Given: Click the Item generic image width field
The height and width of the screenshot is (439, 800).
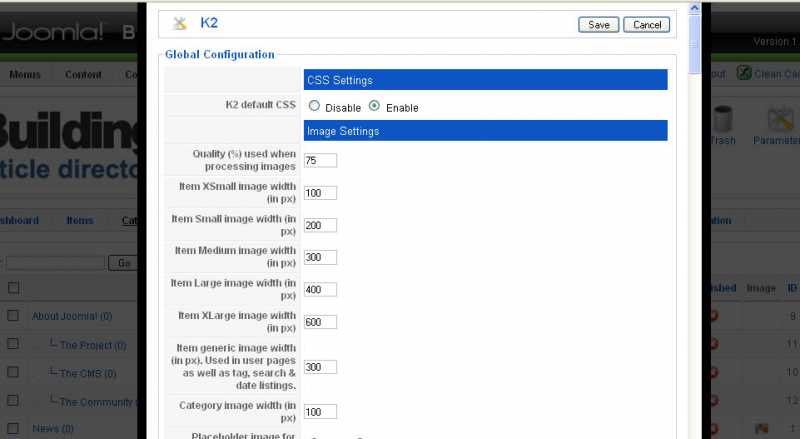Looking at the screenshot, I should pos(320,367).
